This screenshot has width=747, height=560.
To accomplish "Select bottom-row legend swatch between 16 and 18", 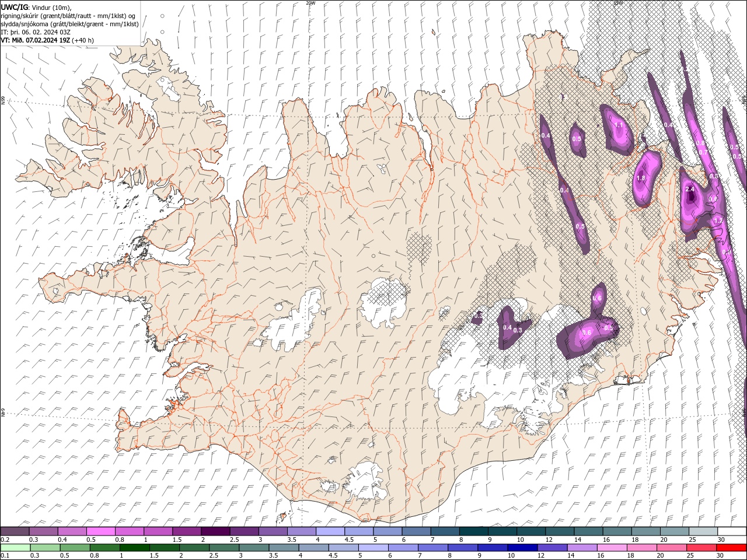I will tap(611, 548).
